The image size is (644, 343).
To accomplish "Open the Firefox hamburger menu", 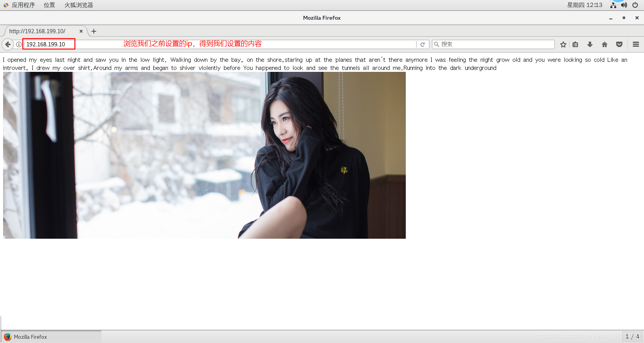I will 636,44.
